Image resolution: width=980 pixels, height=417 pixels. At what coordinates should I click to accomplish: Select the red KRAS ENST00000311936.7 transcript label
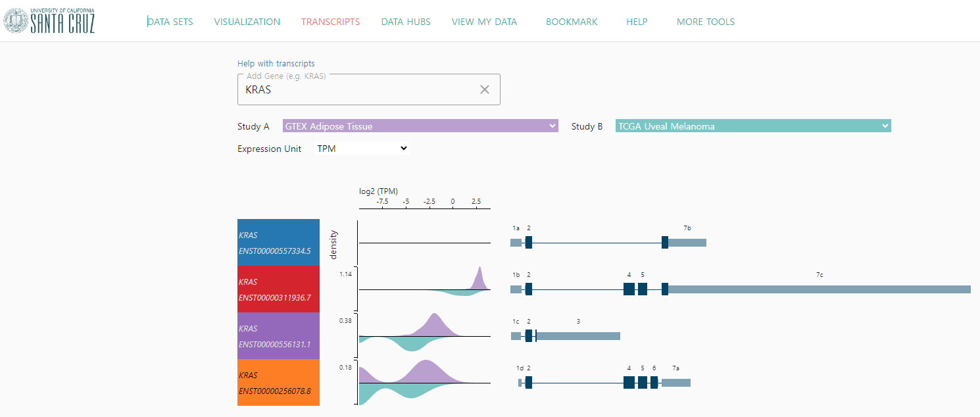[278, 289]
